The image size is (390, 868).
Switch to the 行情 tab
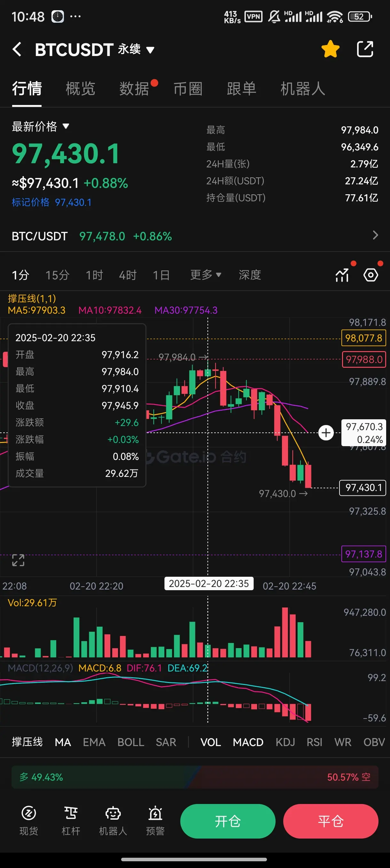click(x=27, y=89)
